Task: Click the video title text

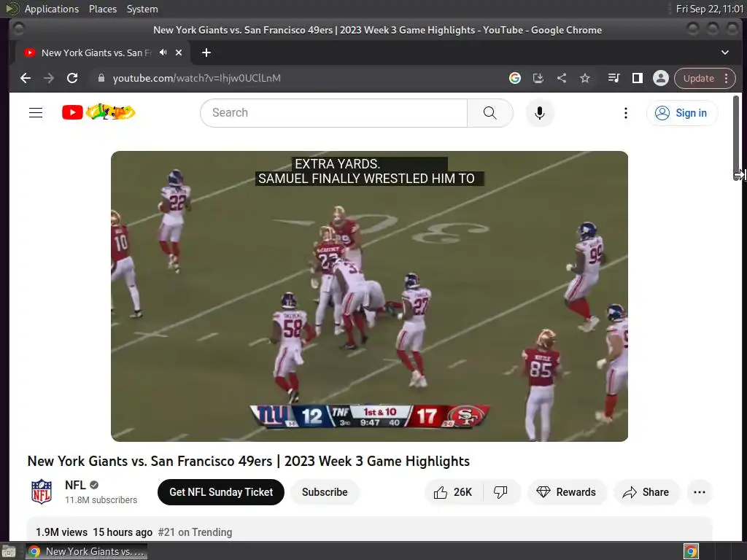Action: [x=248, y=461]
